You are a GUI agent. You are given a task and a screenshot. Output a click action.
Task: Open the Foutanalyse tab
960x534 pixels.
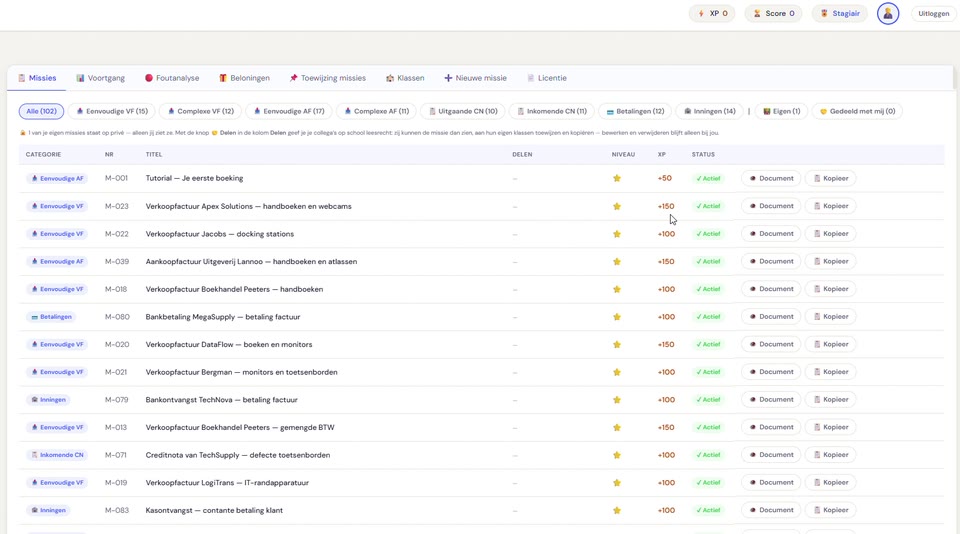pyautogui.click(x=172, y=78)
